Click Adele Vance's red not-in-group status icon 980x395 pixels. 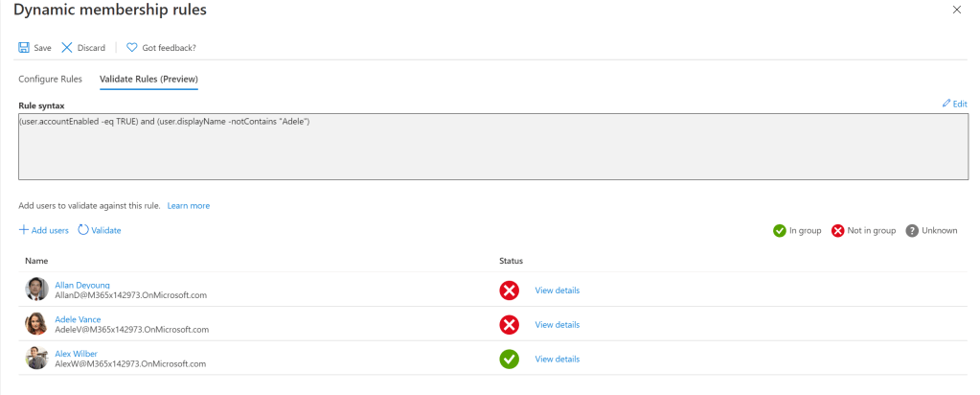pyautogui.click(x=509, y=325)
